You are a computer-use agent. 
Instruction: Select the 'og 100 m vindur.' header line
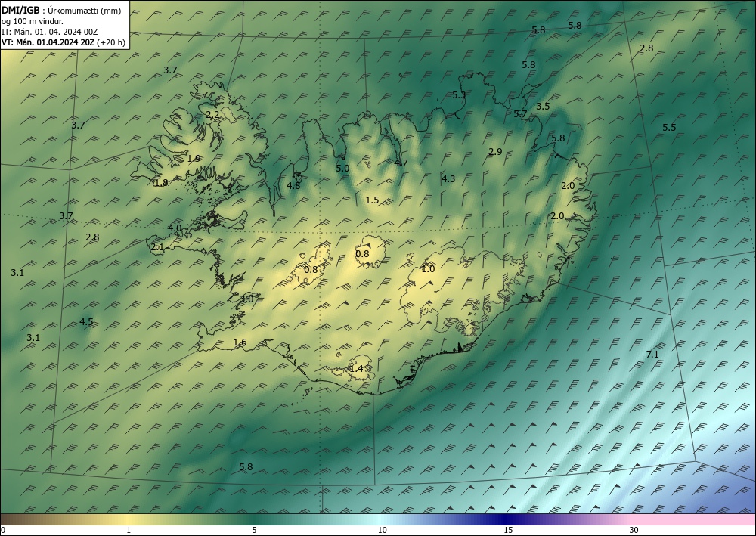click(33, 21)
